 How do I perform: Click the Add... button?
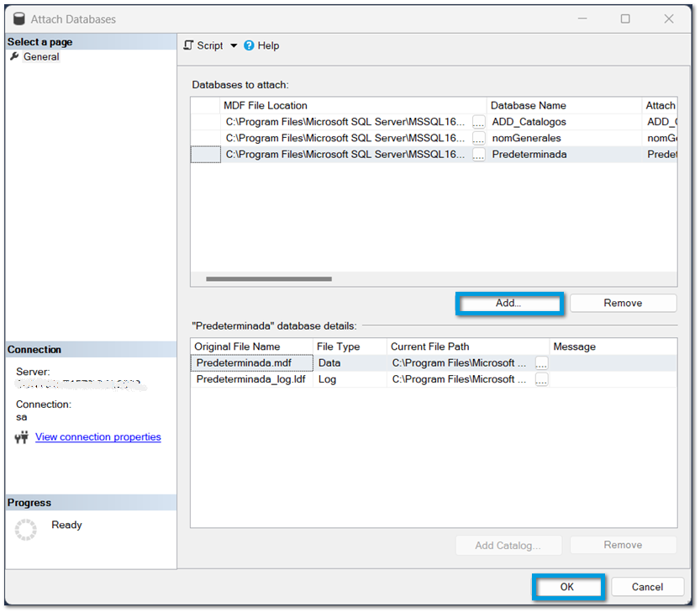508,304
